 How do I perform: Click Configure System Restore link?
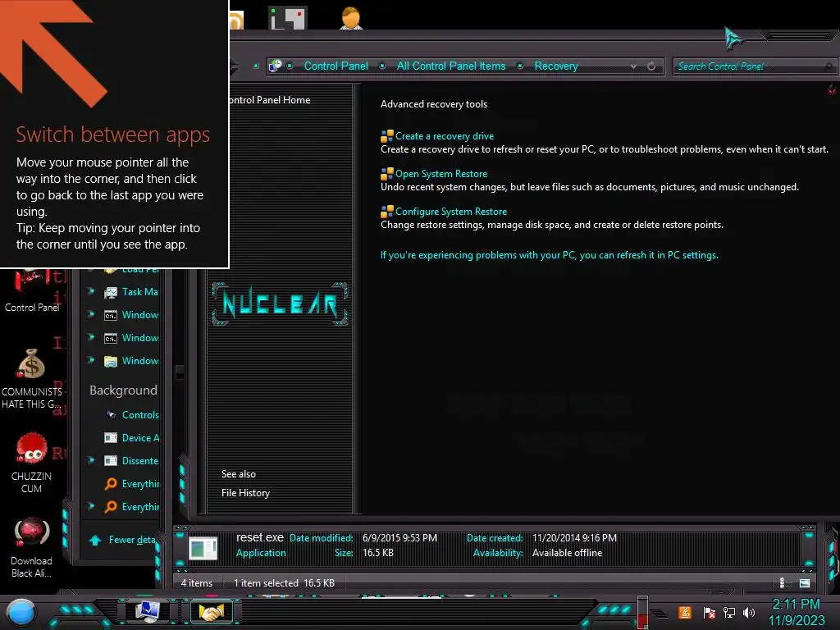tap(451, 212)
